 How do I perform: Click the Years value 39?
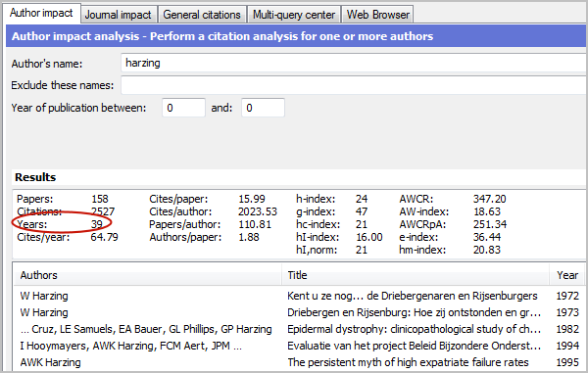(x=97, y=224)
